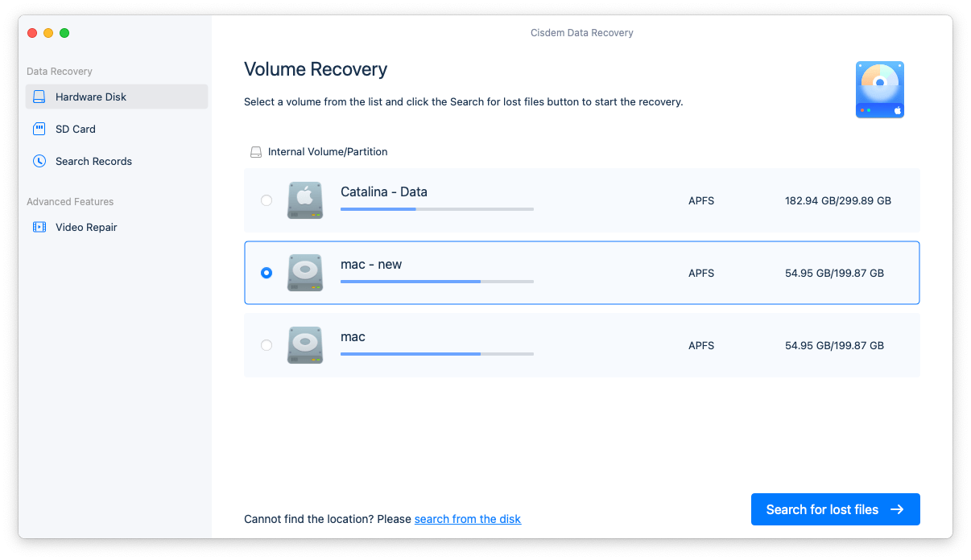Screen dimensions: 971x560
Task: Click the 182.94 GB/299.89 GB size text
Action: pyautogui.click(x=838, y=200)
